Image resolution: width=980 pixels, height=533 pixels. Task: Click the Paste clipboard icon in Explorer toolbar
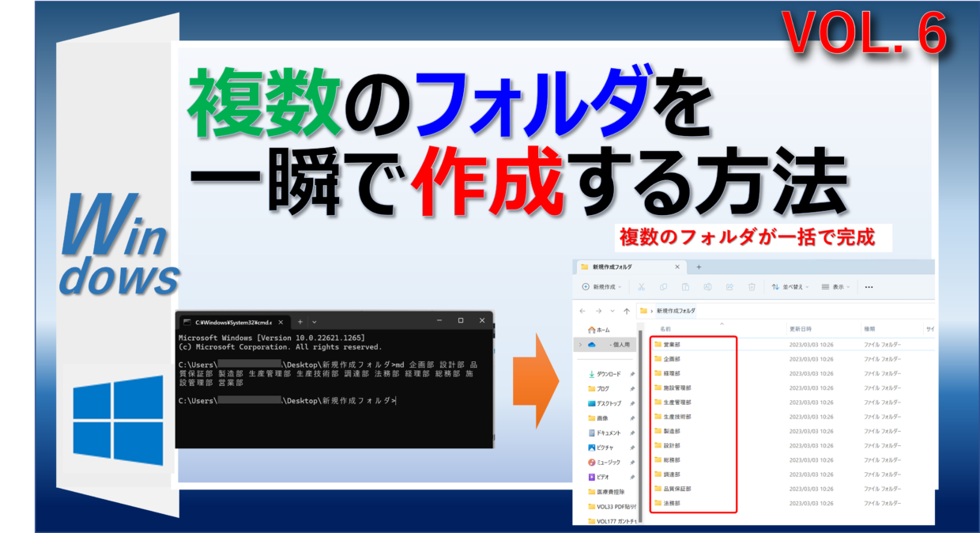coord(686,287)
